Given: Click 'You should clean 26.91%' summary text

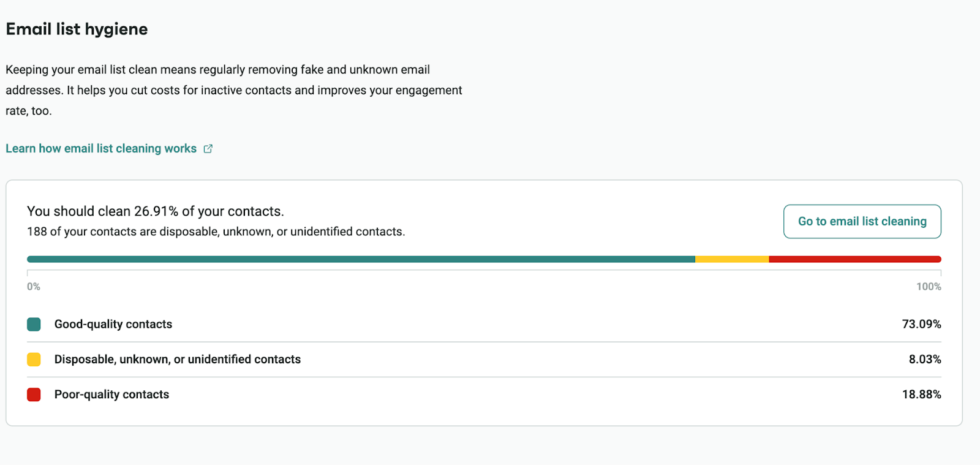Looking at the screenshot, I should click(x=156, y=211).
